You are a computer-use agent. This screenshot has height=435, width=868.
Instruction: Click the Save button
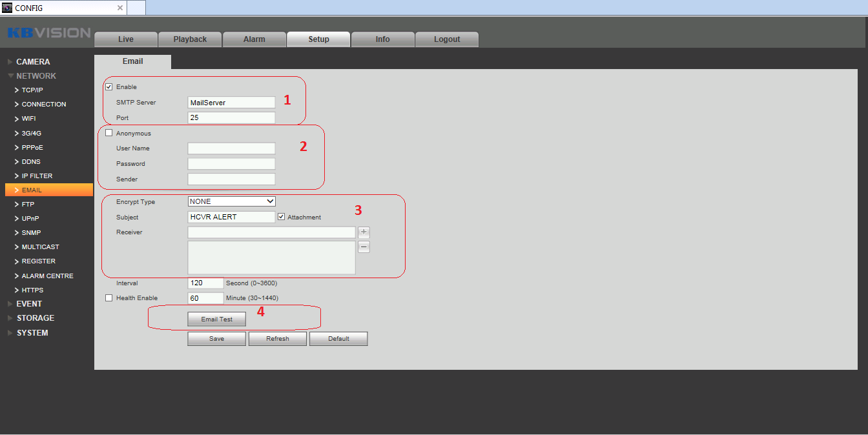click(216, 339)
